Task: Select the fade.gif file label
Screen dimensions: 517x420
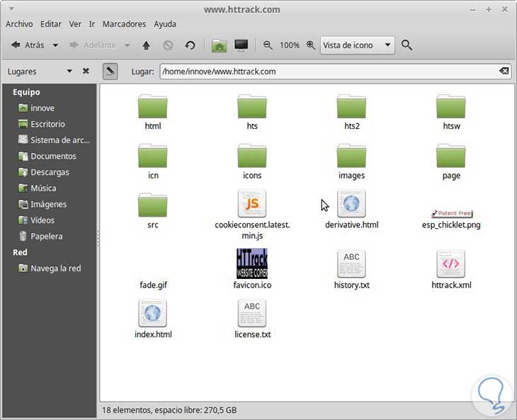Action: pos(153,285)
